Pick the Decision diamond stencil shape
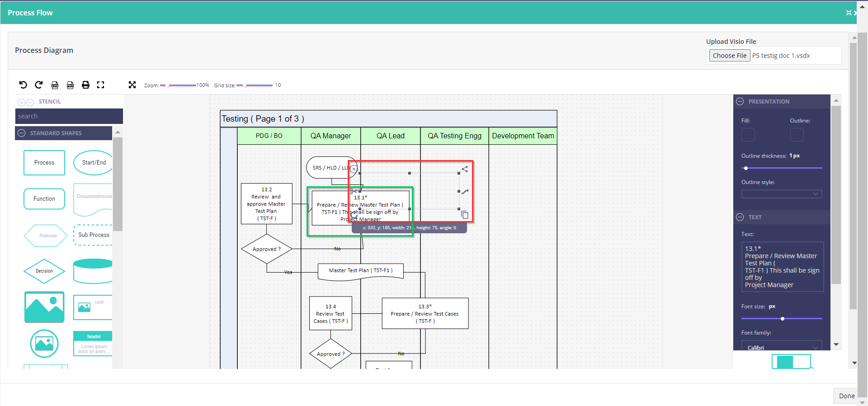 (x=44, y=271)
